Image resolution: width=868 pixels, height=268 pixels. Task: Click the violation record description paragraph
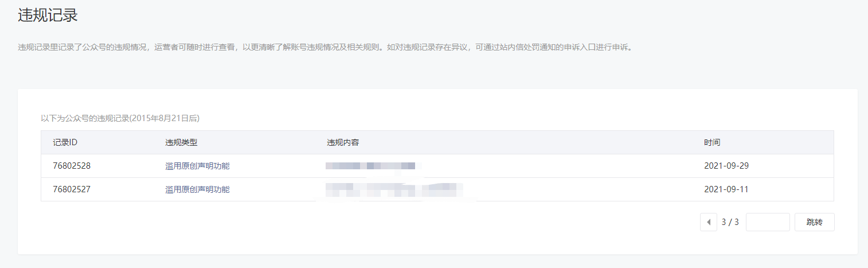click(x=325, y=47)
